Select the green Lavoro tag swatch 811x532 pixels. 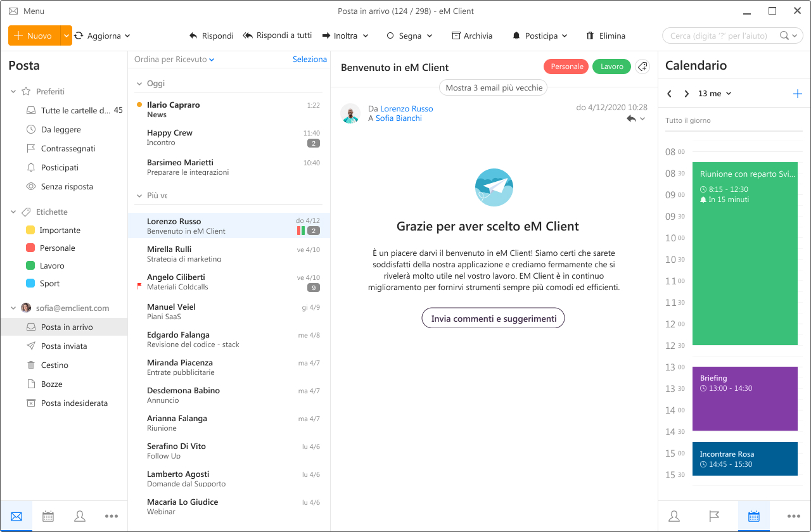click(x=30, y=266)
